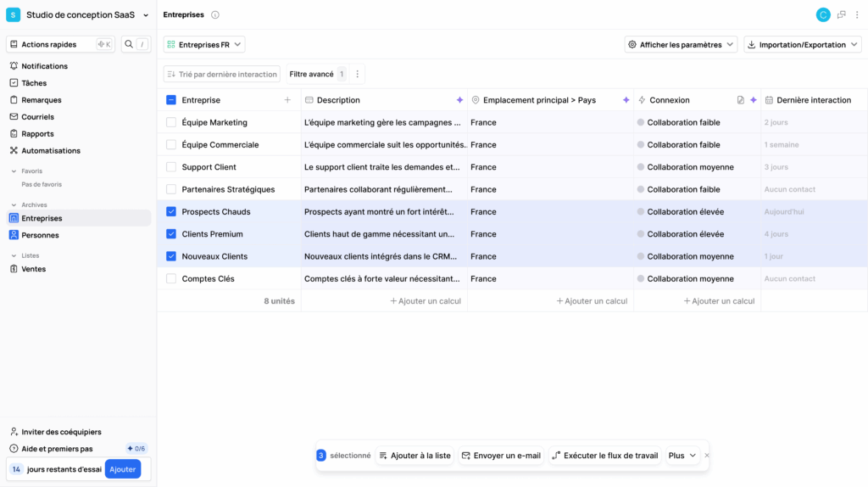Uncheck the Prospects Chauds row checkbox

[171, 211]
